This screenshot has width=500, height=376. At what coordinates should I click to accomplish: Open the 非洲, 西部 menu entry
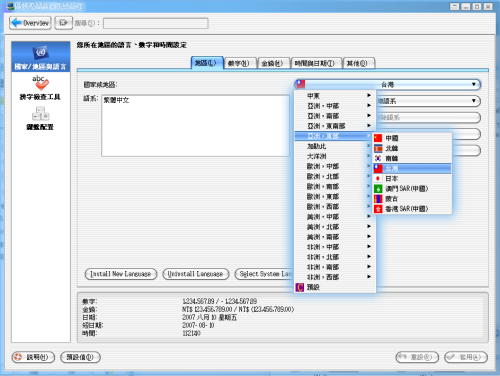point(335,277)
